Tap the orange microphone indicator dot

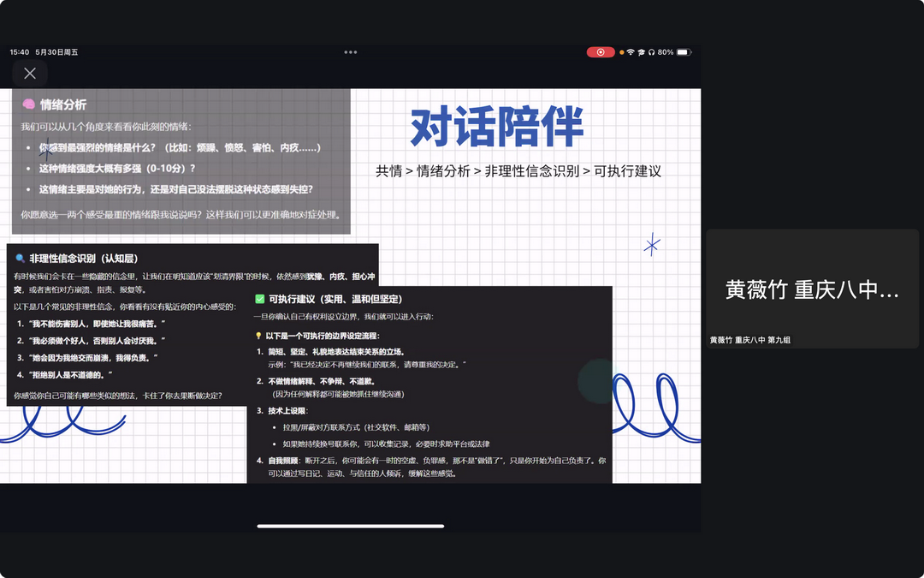(x=621, y=52)
